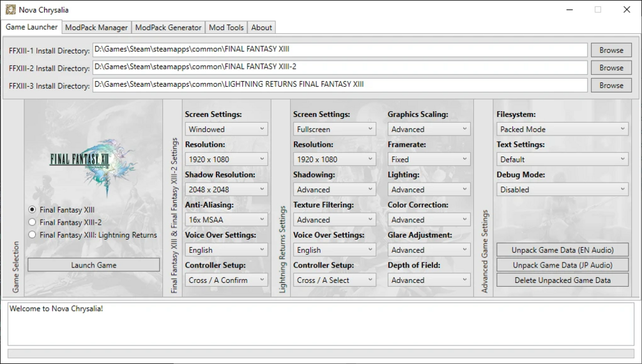Click the 'Filesystem:' label
Image resolution: width=642 pixels, height=364 pixels.
pos(516,114)
